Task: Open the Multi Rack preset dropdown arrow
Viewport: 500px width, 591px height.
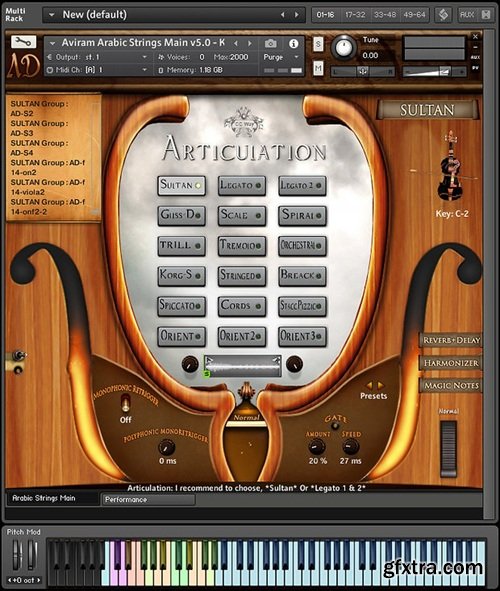Action: 52,15
